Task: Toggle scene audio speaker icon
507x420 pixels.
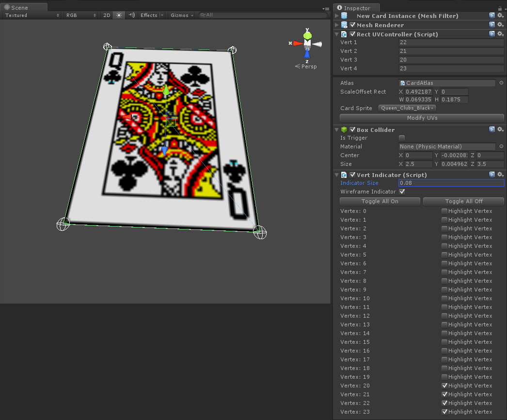Action: point(131,15)
